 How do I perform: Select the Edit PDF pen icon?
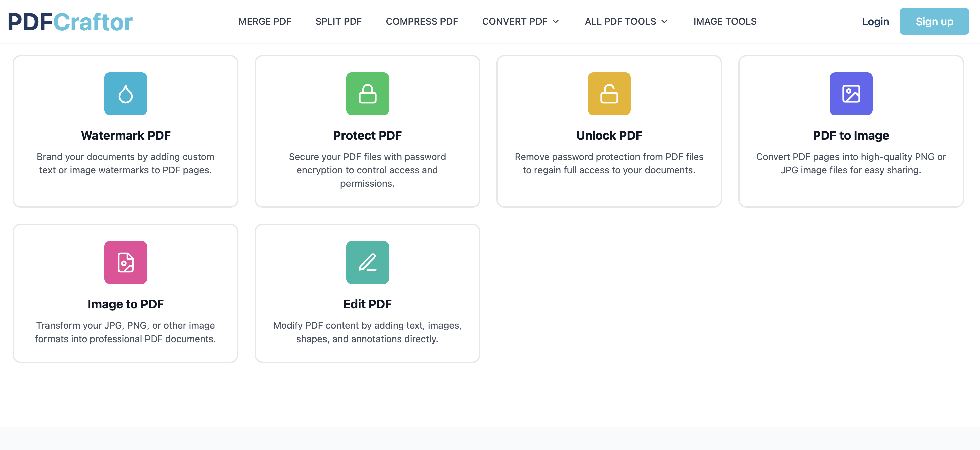367,262
